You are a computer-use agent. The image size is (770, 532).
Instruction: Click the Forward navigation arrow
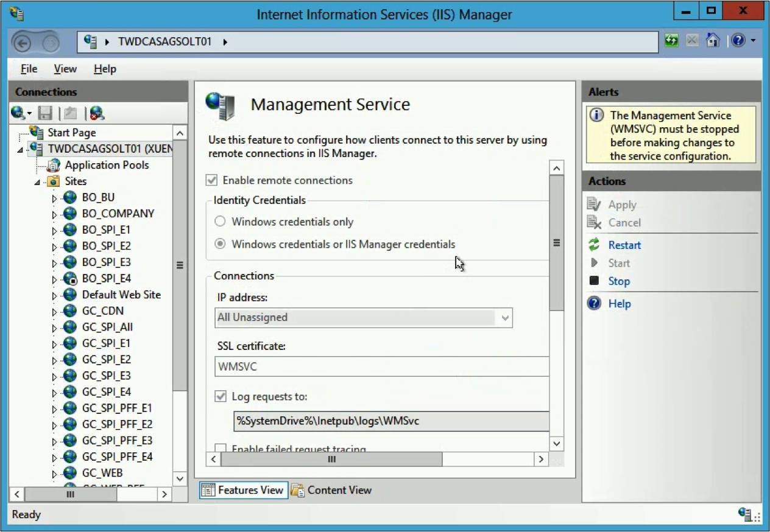(x=52, y=43)
